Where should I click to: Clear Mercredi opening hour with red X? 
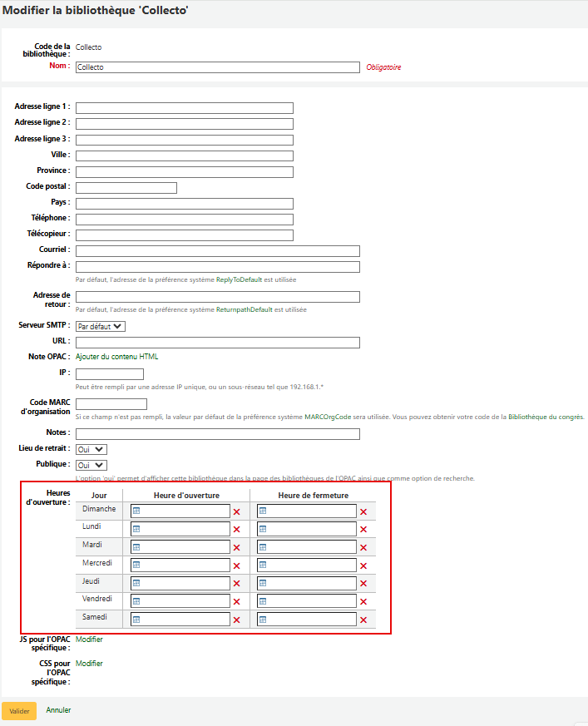(236, 565)
